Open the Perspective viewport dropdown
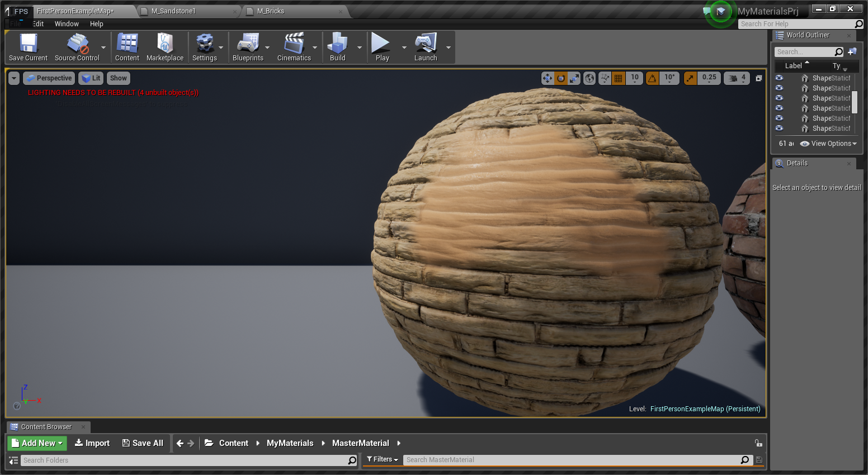This screenshot has width=868, height=475. 49,78
